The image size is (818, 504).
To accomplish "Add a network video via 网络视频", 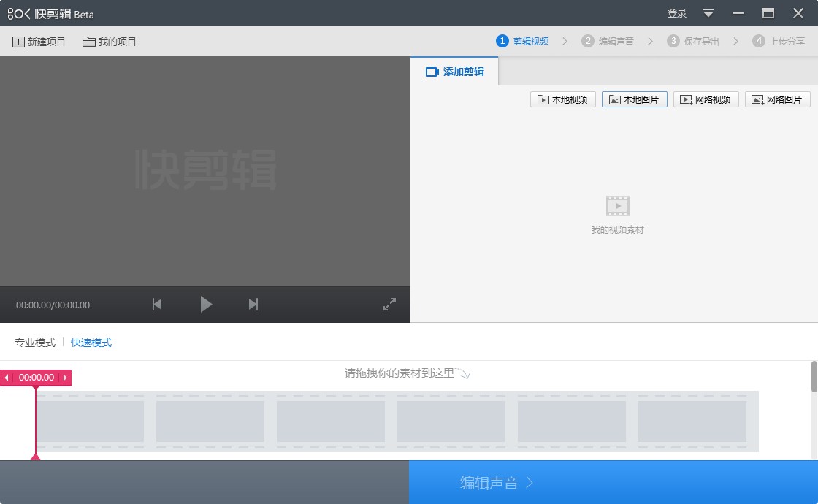I will (x=706, y=99).
